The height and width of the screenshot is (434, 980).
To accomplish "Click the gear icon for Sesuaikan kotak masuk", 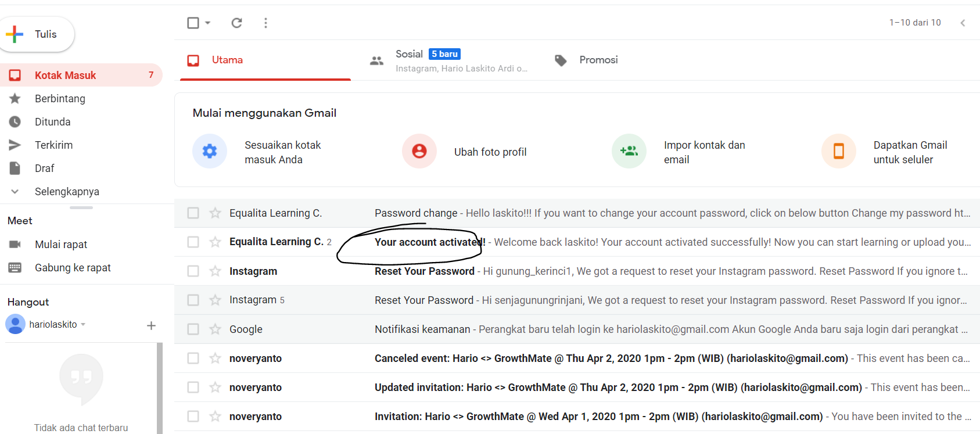I will pyautogui.click(x=210, y=151).
